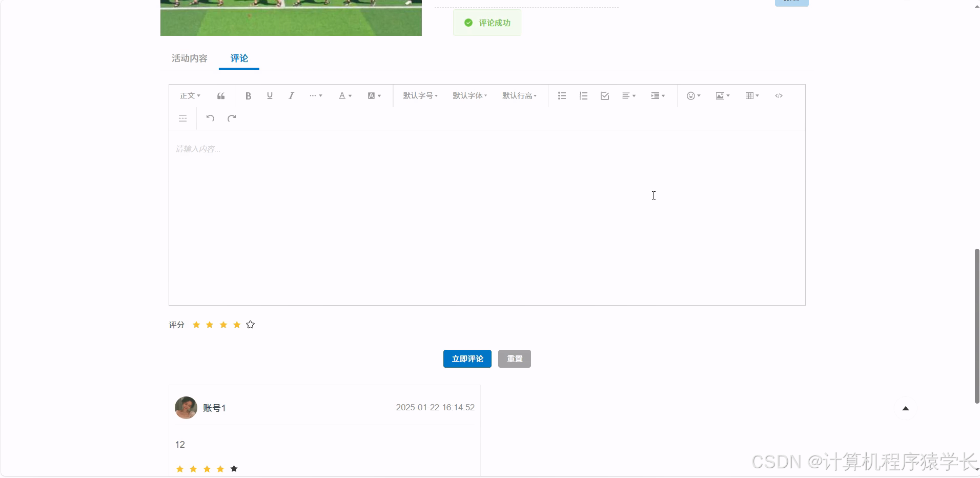
Task: Toggle bold formatting in the editor
Action: click(x=248, y=96)
